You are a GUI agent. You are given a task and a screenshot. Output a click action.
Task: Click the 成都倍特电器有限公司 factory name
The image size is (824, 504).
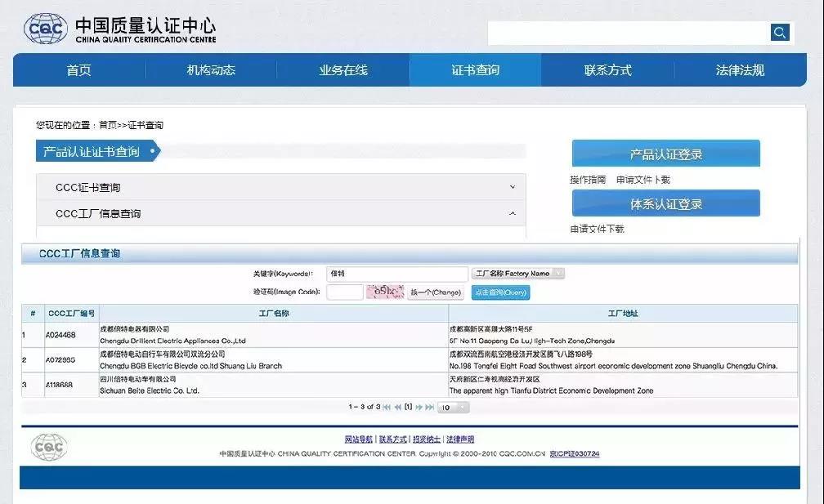click(135, 329)
